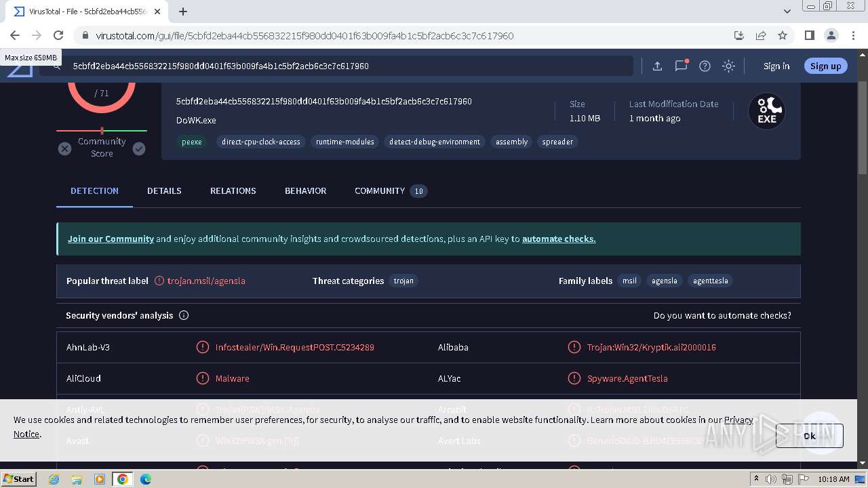Click the Sign up button
The image size is (868, 488).
825,66
